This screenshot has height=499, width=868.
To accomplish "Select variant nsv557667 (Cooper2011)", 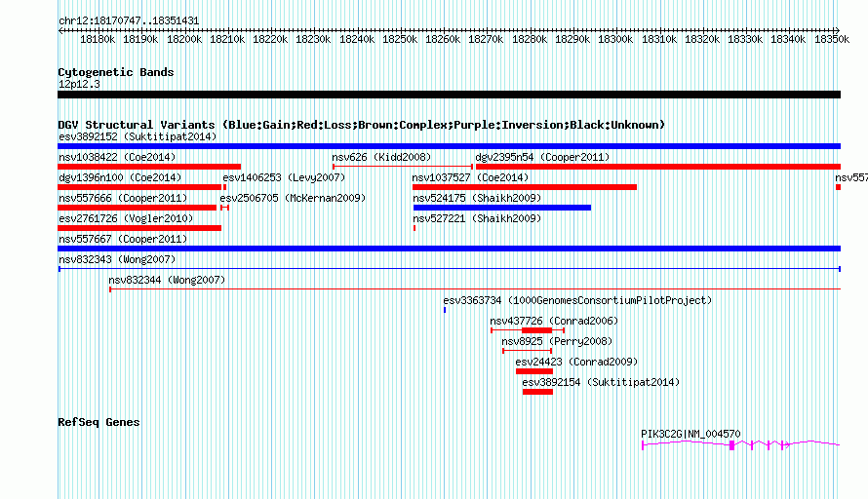I will (123, 239).
